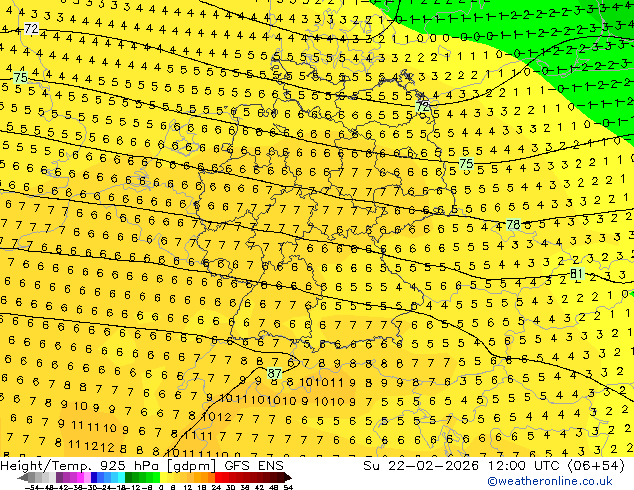Click the '54' value on the legend scale
634x490 pixels.
288,487
